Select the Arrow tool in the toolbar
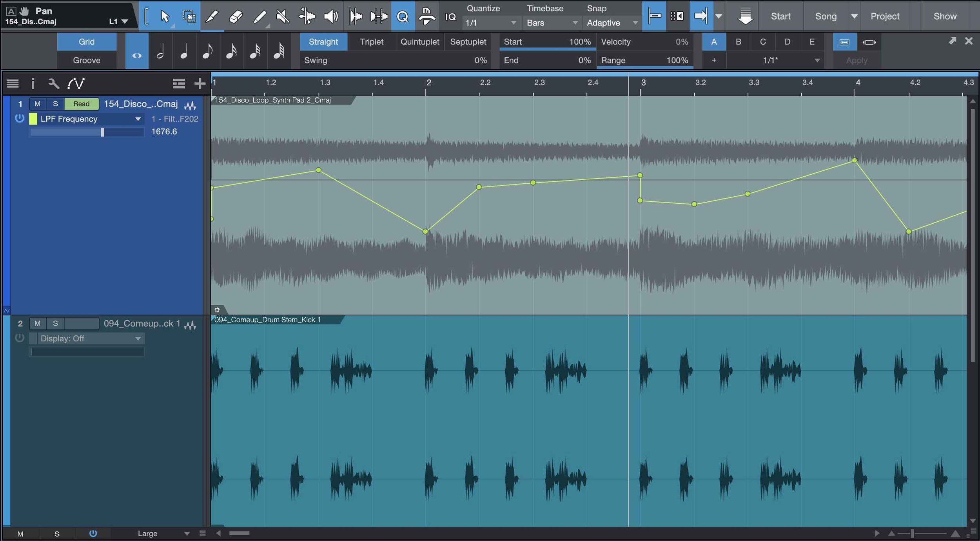This screenshot has height=541, width=980. (x=165, y=16)
